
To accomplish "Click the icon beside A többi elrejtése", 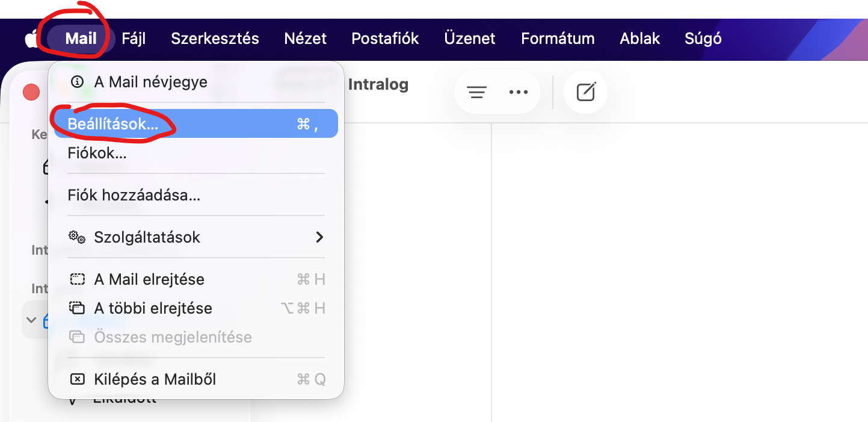I will tap(77, 308).
